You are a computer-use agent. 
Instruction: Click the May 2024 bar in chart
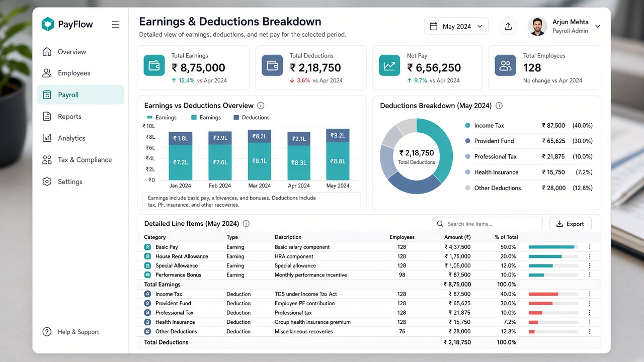(338, 154)
